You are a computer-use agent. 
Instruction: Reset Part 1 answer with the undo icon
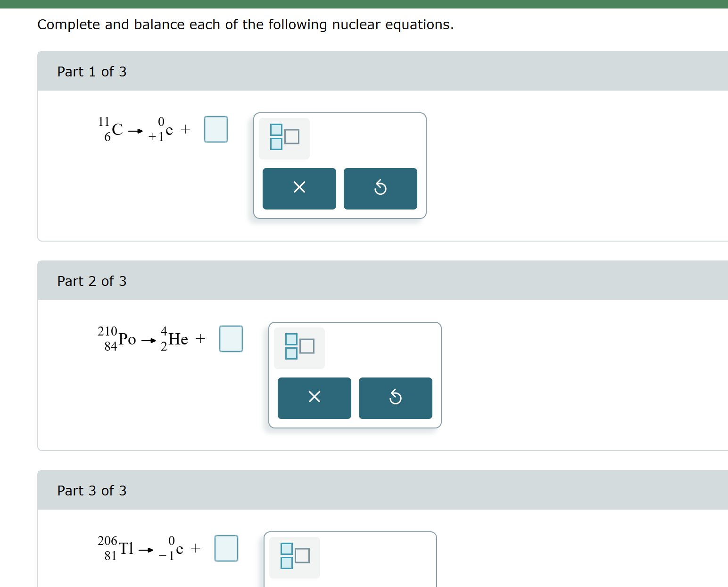tap(381, 188)
